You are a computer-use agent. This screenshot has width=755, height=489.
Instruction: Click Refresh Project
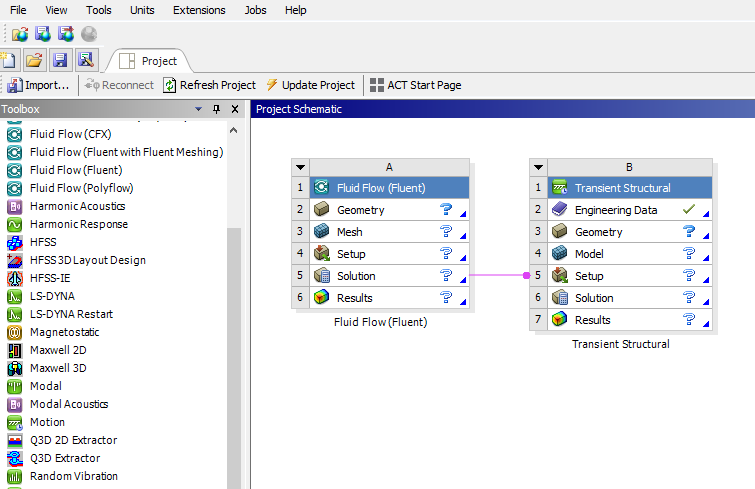[209, 85]
